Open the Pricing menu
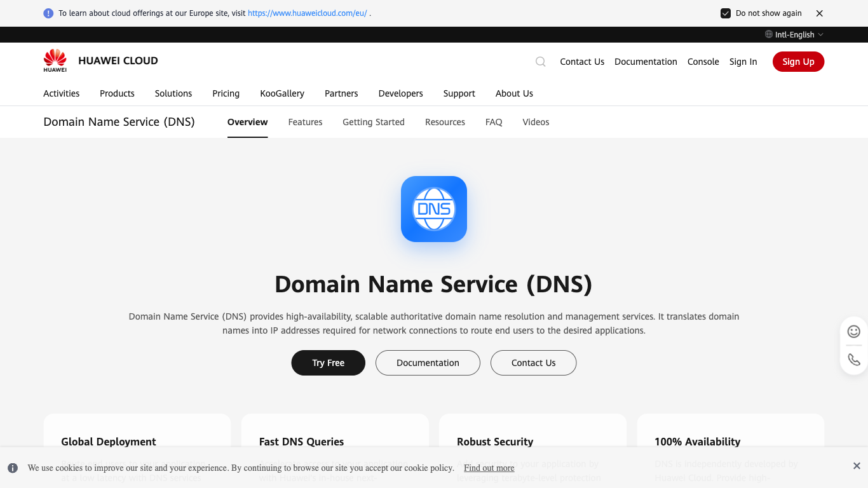The height and width of the screenshot is (488, 868). (x=226, y=93)
